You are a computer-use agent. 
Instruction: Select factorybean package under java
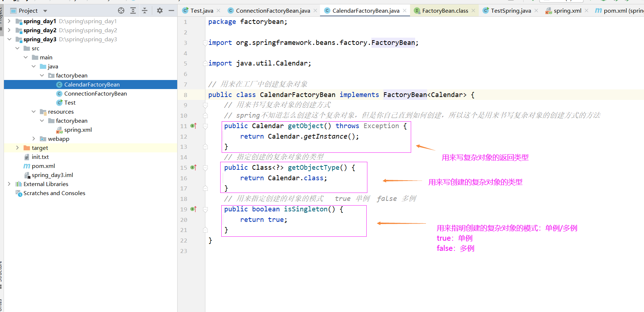click(72, 75)
